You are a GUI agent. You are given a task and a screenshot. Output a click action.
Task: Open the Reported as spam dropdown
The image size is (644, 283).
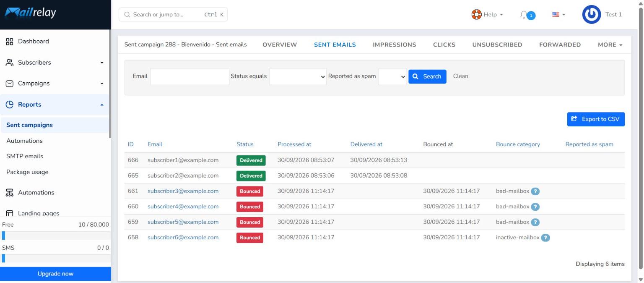click(392, 76)
